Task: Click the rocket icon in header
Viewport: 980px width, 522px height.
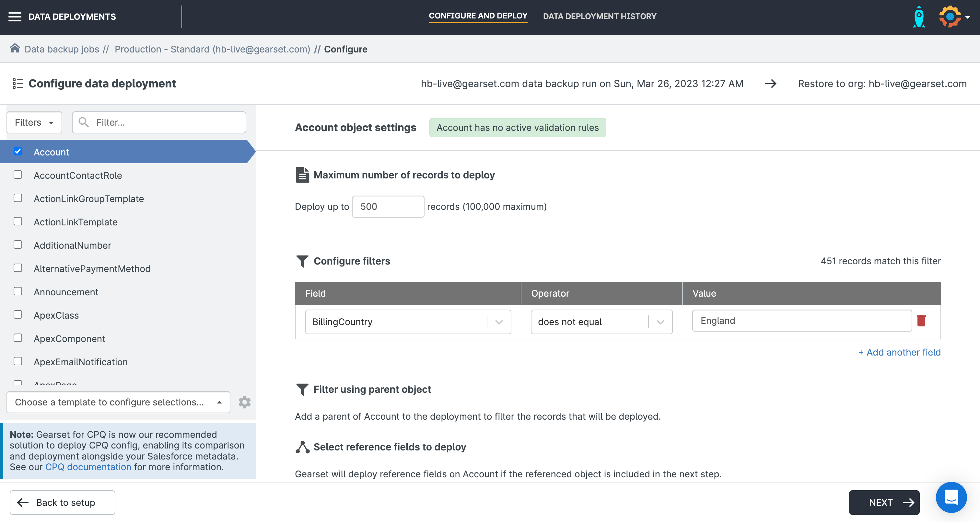Action: [919, 17]
